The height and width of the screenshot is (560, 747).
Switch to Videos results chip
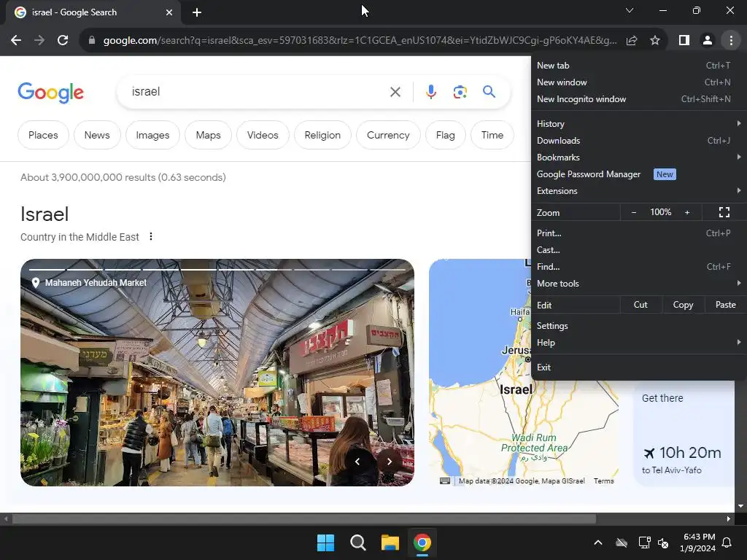(263, 135)
